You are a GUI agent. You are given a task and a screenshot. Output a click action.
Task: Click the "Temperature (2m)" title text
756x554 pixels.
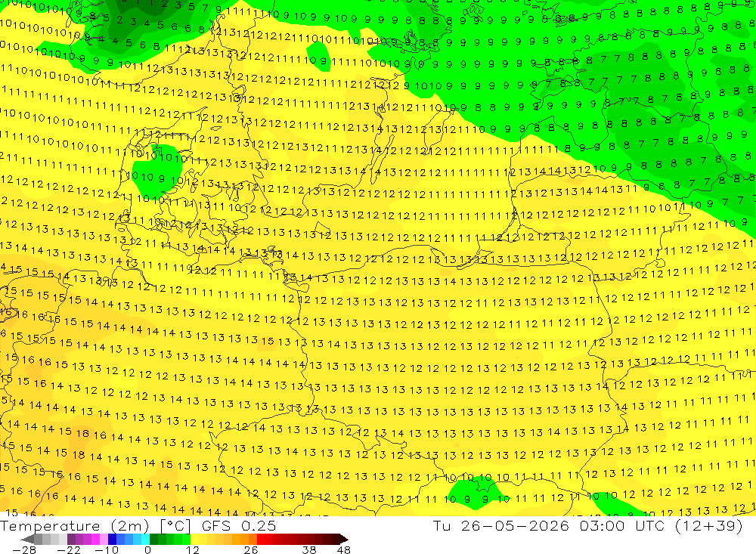(75, 526)
